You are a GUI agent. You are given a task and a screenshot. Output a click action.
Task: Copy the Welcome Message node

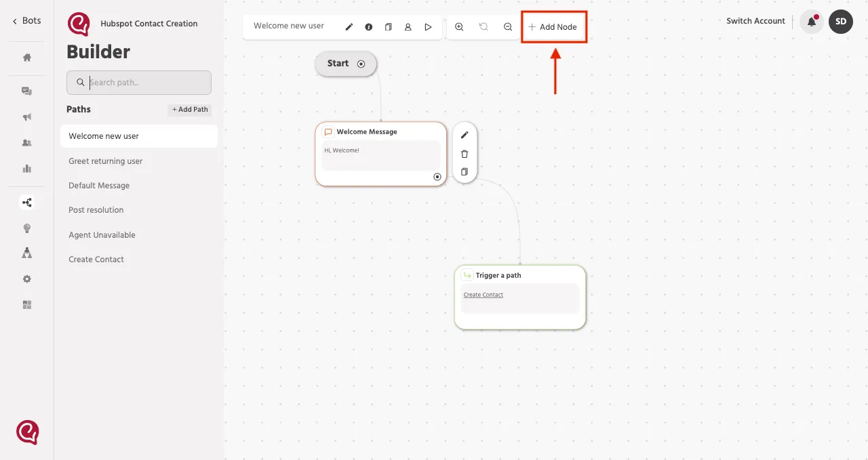pos(465,172)
